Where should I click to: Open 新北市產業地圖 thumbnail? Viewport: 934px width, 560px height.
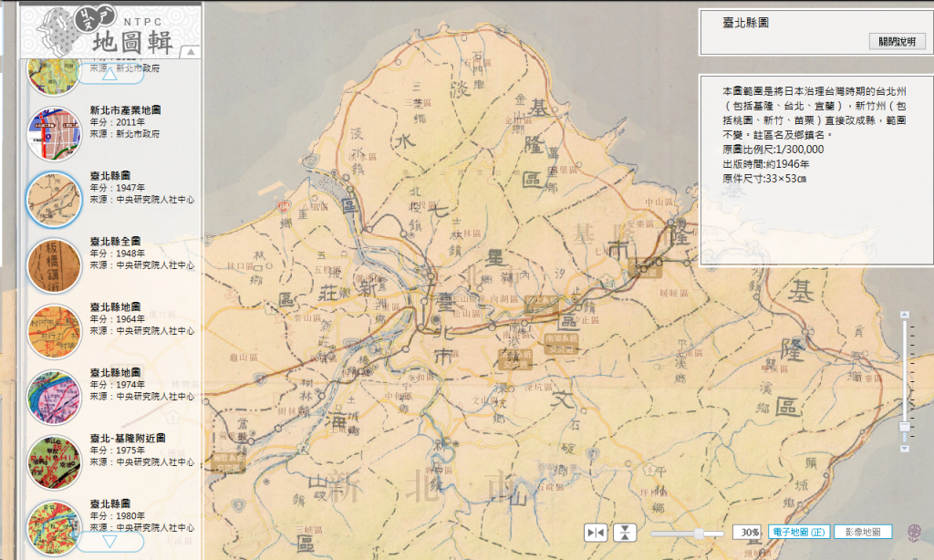(x=54, y=134)
